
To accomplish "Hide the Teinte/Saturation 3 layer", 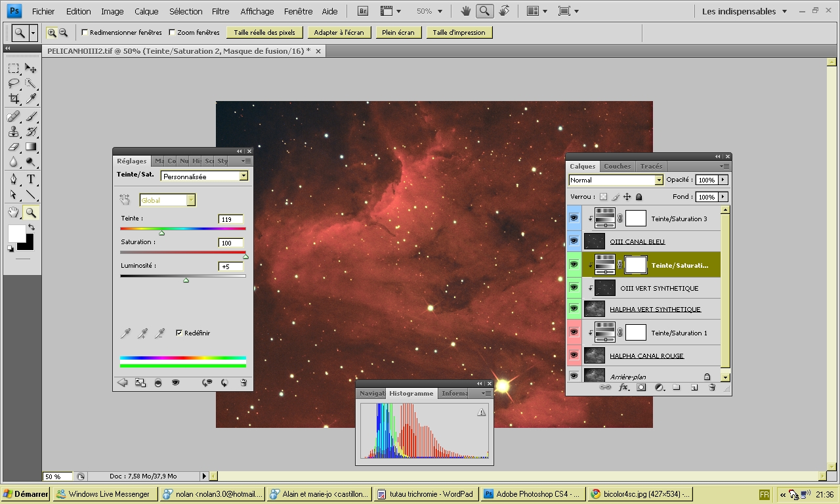I will click(574, 219).
